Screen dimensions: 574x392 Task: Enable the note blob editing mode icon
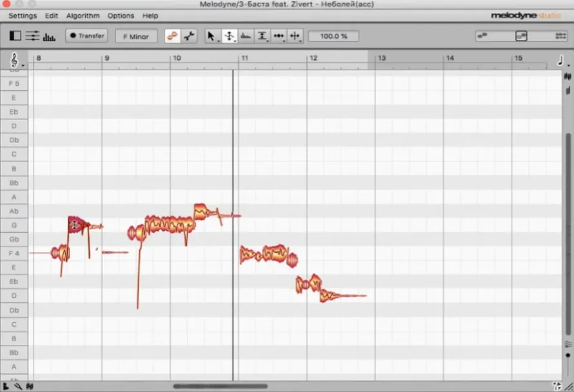(172, 36)
